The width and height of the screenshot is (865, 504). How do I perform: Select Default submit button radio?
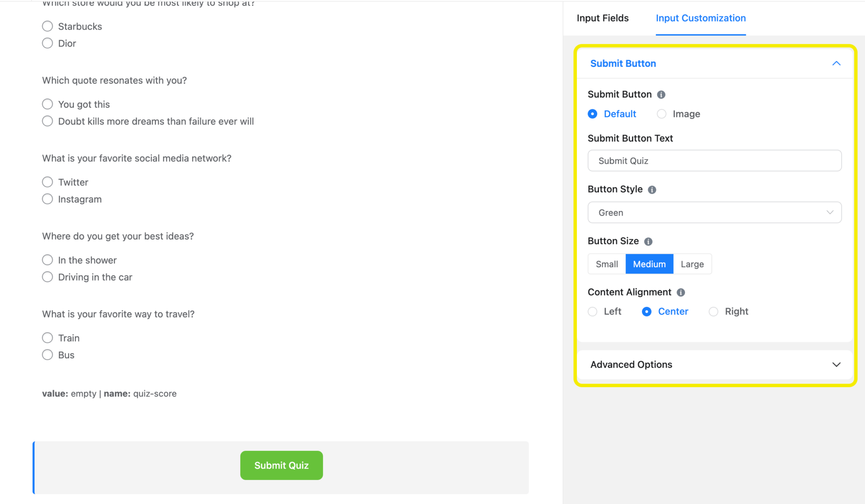coord(593,114)
